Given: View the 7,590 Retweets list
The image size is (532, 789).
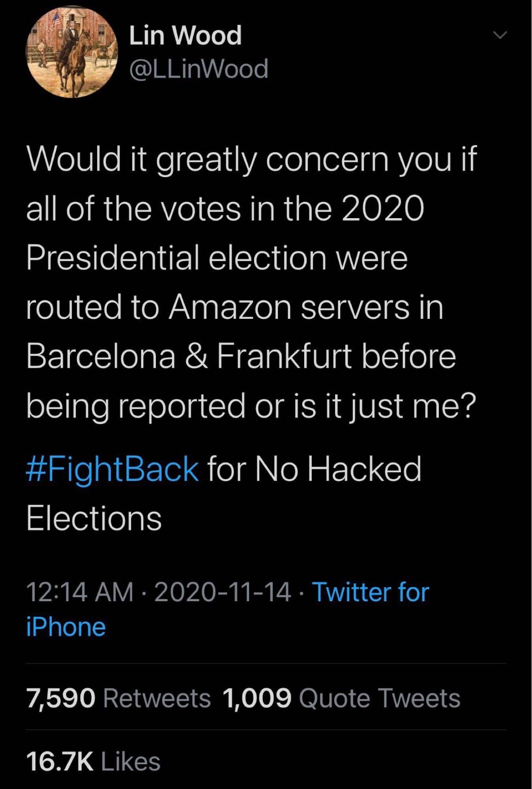Looking at the screenshot, I should point(118,698).
